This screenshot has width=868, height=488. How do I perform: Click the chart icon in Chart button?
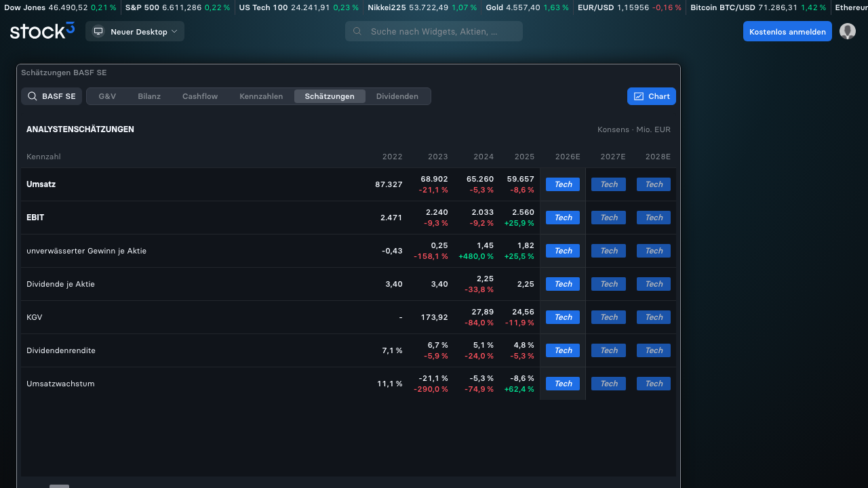[639, 96]
